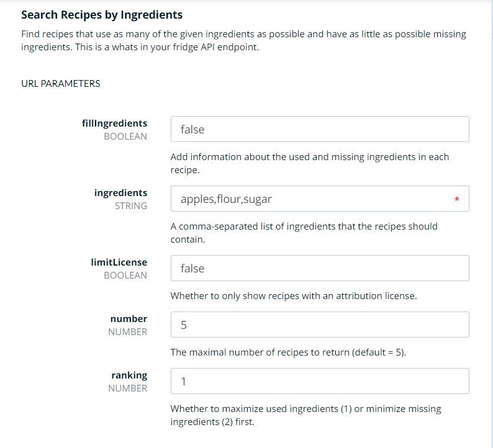
Task: Click the ingredients field containing apples,flour,sugar
Action: [320, 199]
